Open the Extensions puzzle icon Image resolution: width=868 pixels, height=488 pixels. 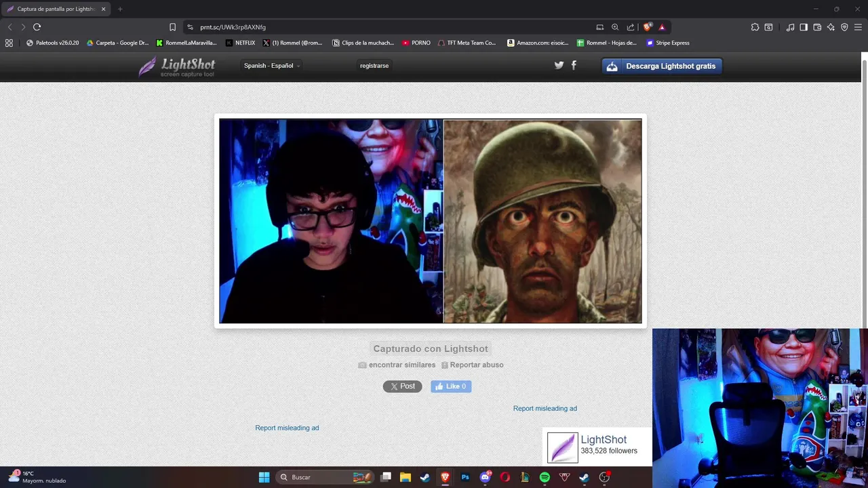pyautogui.click(x=755, y=27)
